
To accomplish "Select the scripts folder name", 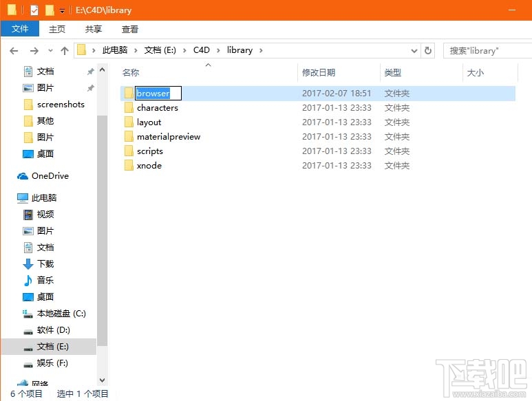I will tap(150, 151).
